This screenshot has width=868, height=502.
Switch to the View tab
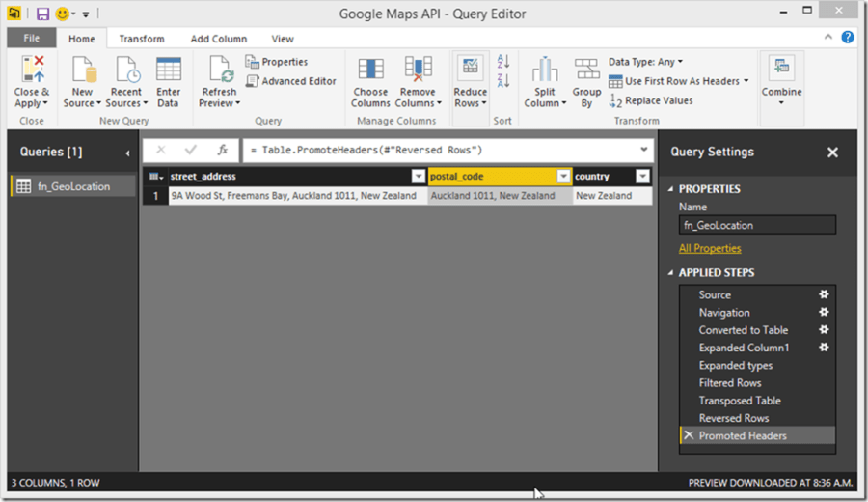tap(283, 39)
